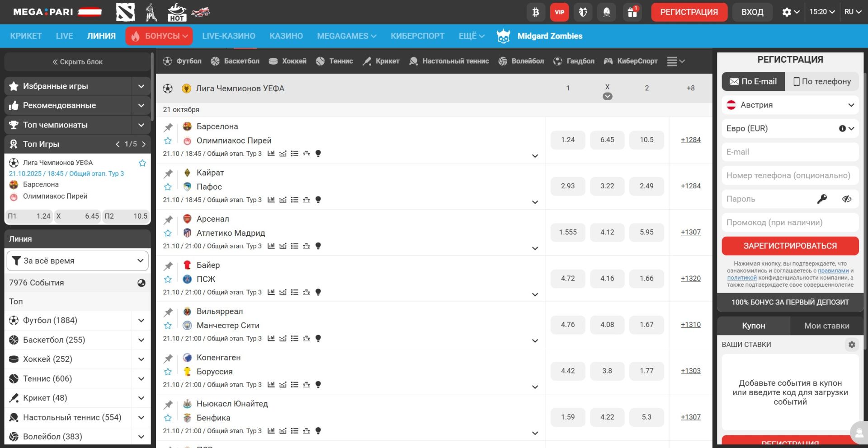
Task: Open the Dota 2 game icon
Action: coord(125,12)
